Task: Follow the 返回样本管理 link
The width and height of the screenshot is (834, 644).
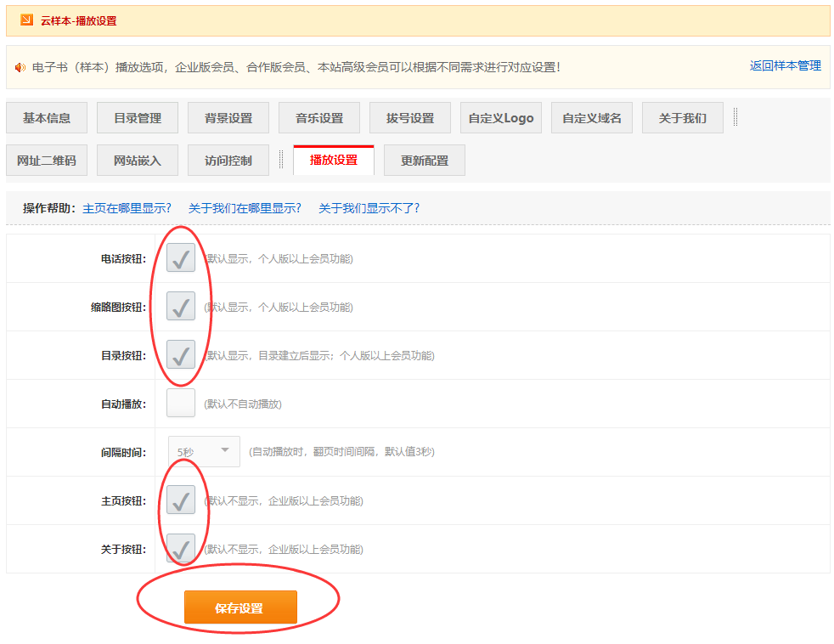Action: click(785, 65)
